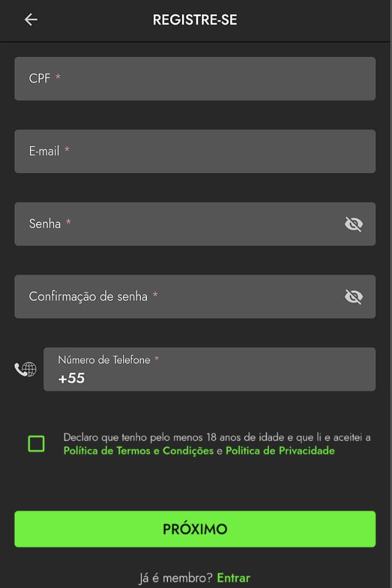Screen dimensions: 392x588
Task: Show the Senha password with the eye icon
Action: [353, 224]
